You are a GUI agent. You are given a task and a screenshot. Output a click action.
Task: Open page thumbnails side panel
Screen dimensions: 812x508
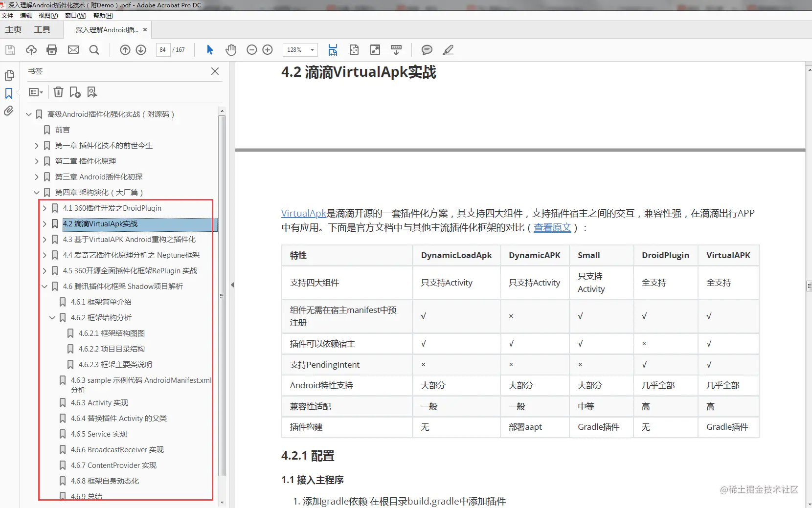[x=9, y=75]
